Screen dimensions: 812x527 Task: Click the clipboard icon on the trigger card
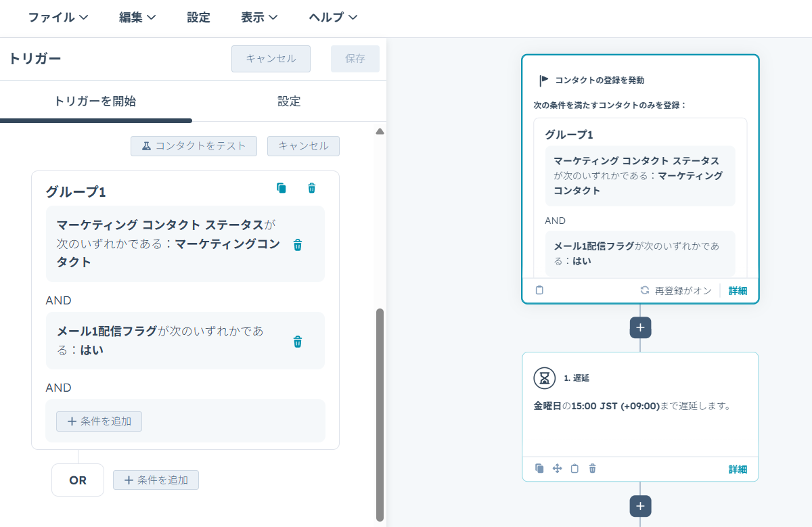pos(539,290)
